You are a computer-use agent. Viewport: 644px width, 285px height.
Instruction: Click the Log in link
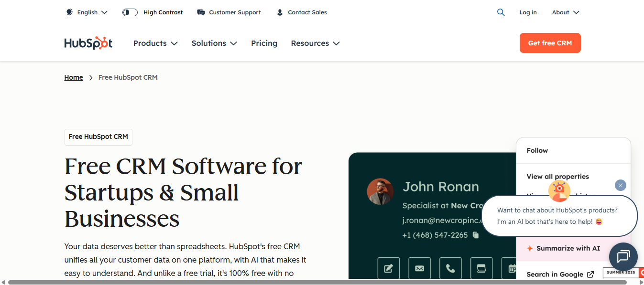(x=528, y=12)
